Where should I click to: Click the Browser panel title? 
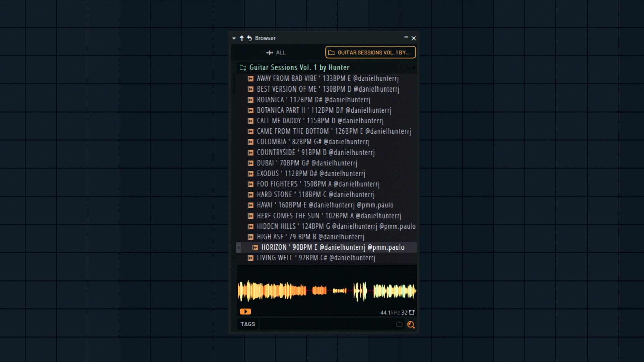pyautogui.click(x=265, y=38)
